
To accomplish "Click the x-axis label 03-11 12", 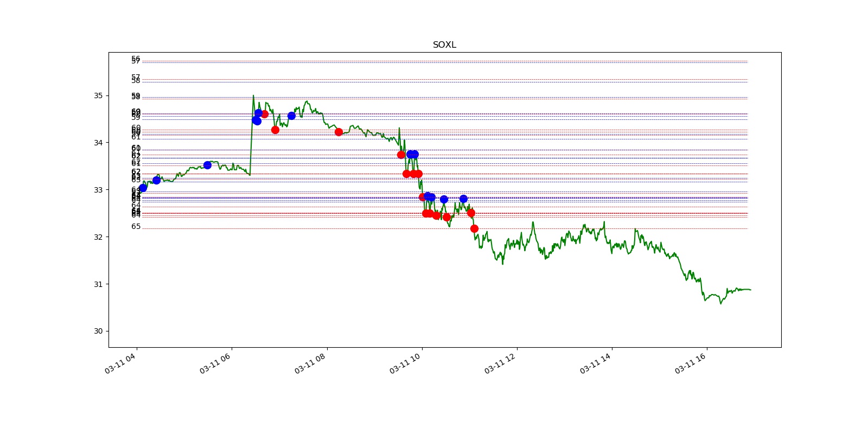I will 500,363.
